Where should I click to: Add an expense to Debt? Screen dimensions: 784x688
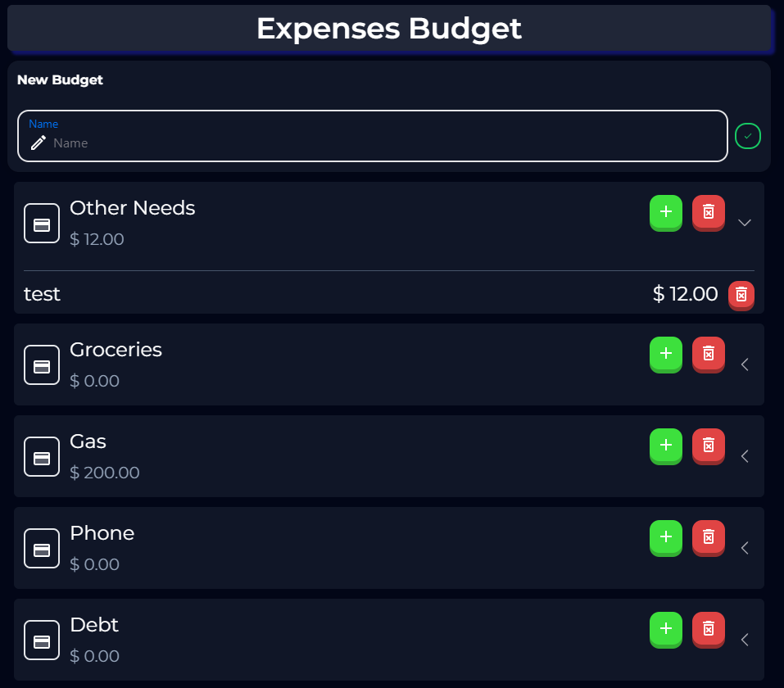click(666, 630)
